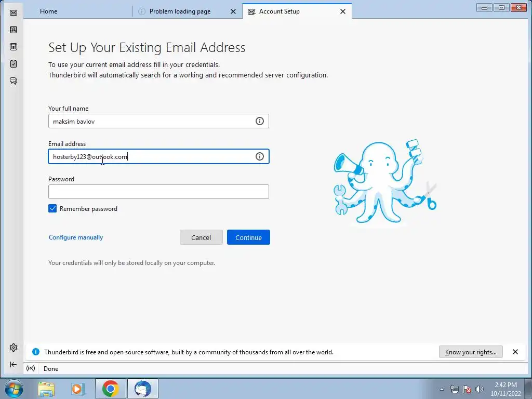
Task: Click the Cancel button
Action: (201, 237)
